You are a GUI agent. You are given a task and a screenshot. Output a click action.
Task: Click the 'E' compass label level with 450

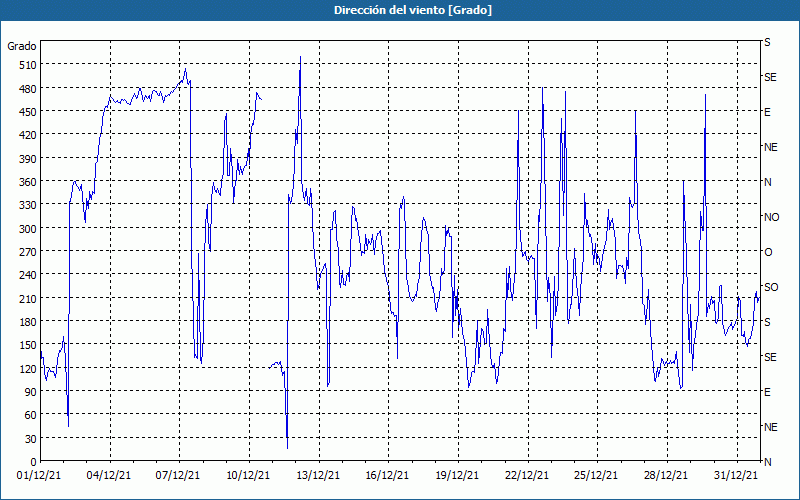[767, 112]
